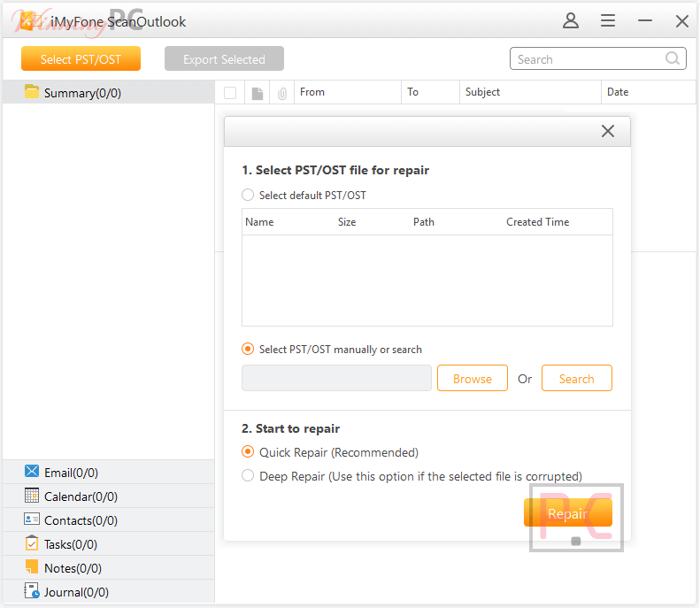
Task: Close the repair dialog
Action: click(608, 131)
